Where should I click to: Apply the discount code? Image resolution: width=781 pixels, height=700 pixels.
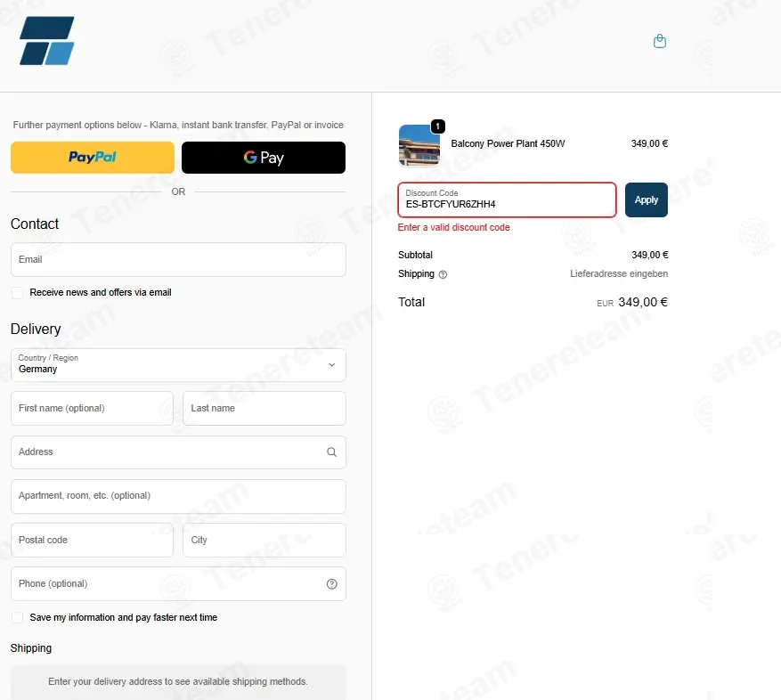646,199
